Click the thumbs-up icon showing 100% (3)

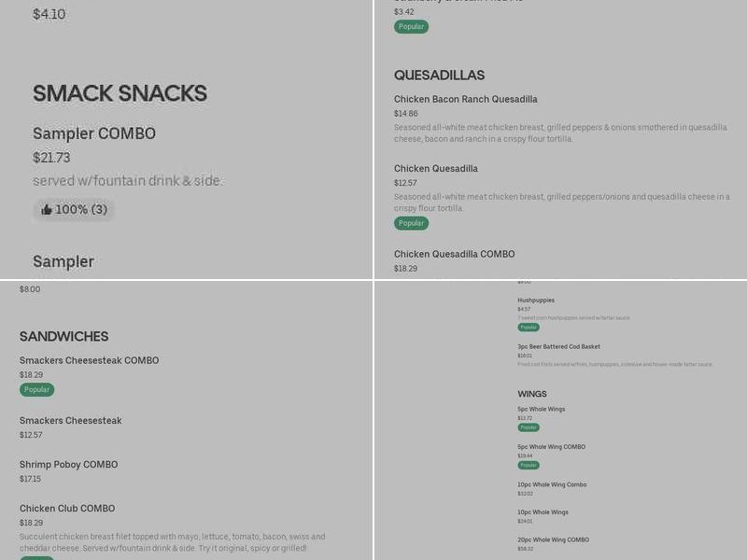pos(47,210)
